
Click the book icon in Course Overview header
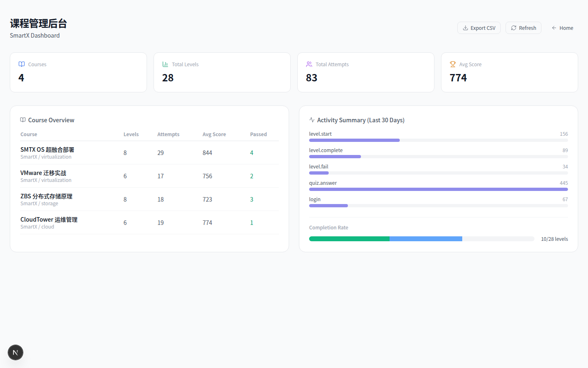click(x=23, y=120)
